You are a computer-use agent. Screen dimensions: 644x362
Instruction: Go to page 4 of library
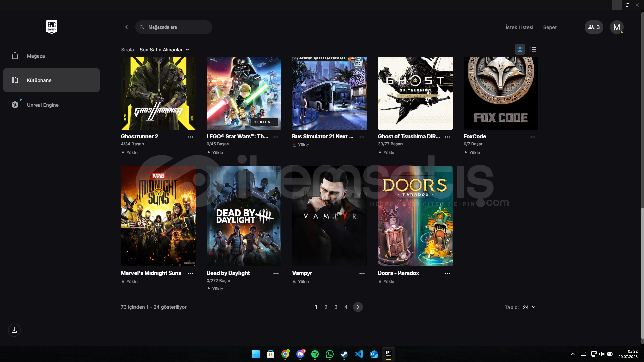pyautogui.click(x=346, y=307)
